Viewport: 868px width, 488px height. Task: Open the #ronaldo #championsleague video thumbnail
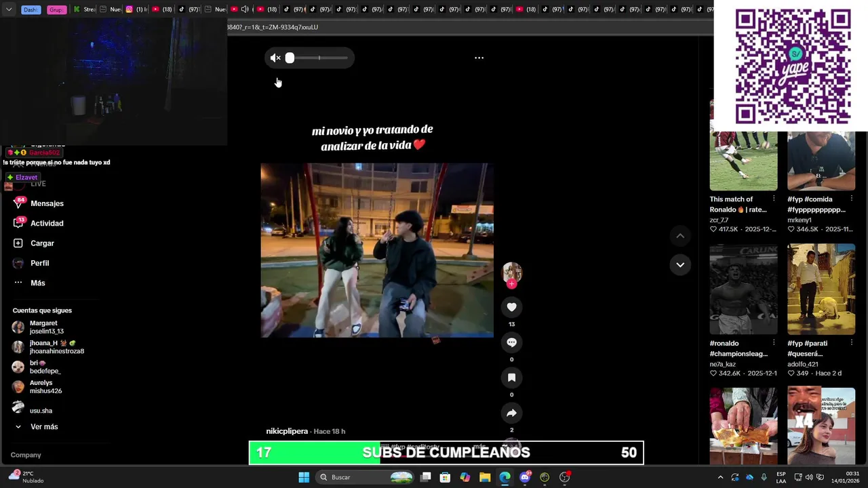743,289
